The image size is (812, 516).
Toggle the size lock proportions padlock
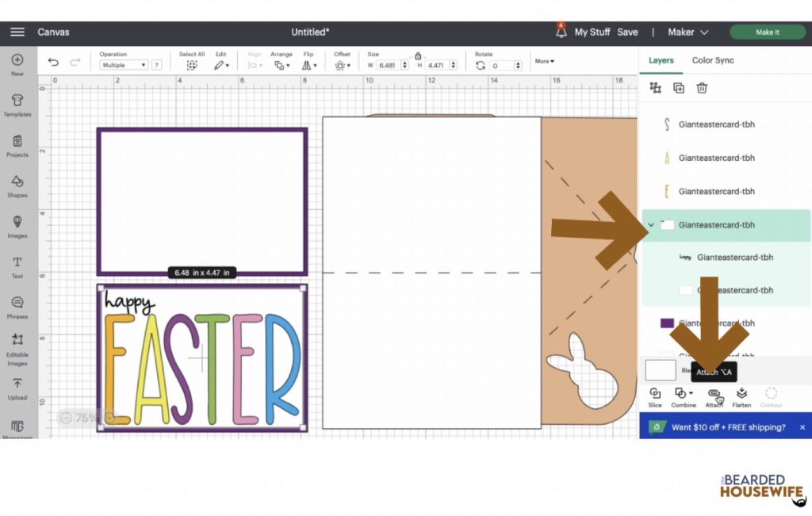coord(418,57)
